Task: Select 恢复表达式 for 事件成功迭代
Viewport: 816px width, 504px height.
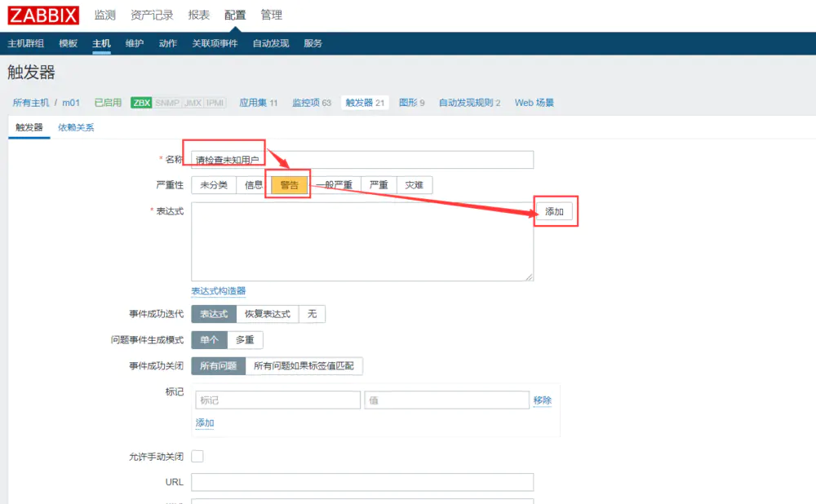Action: 268,314
